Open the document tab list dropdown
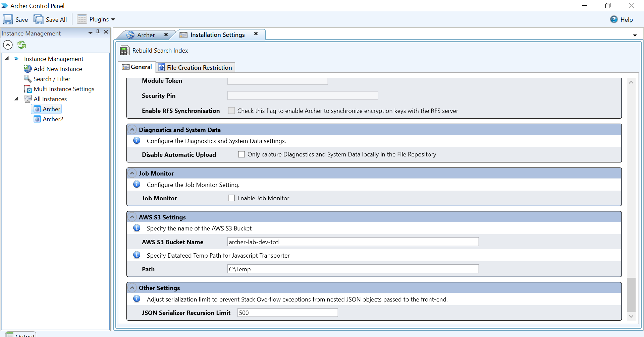Image resolution: width=644 pixels, height=337 pixels. pos(635,35)
